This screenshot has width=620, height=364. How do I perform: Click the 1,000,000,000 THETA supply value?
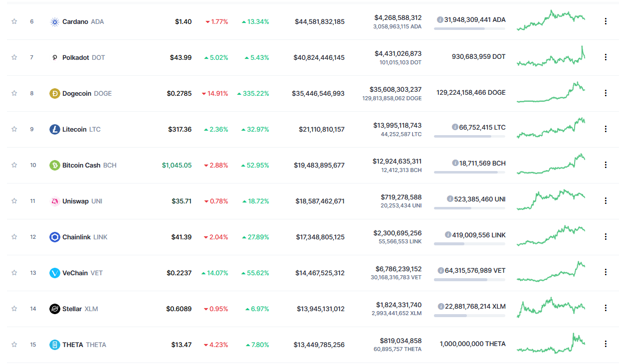[472, 344]
